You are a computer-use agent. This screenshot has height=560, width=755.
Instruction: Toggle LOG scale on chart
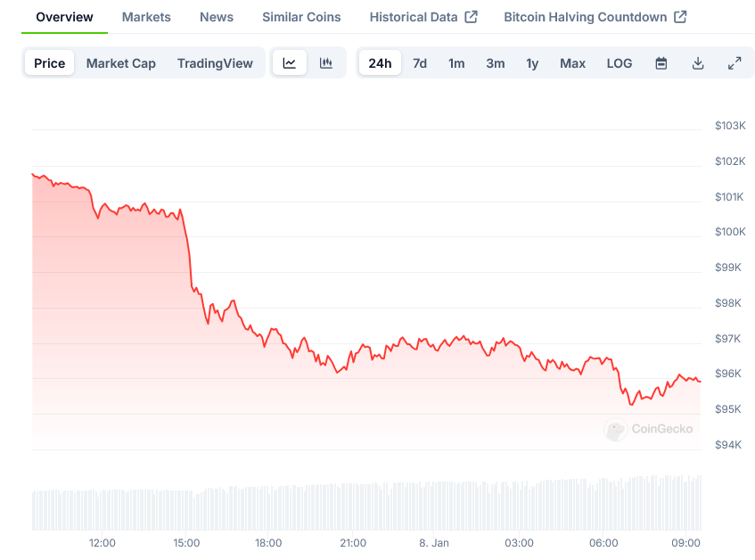[x=619, y=63]
